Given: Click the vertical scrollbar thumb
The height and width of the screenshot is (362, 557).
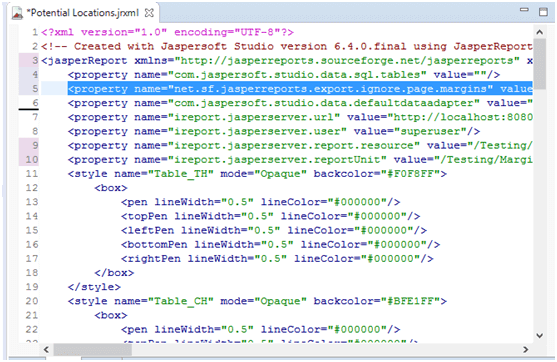Looking at the screenshot, I should pyautogui.click(x=540, y=64).
